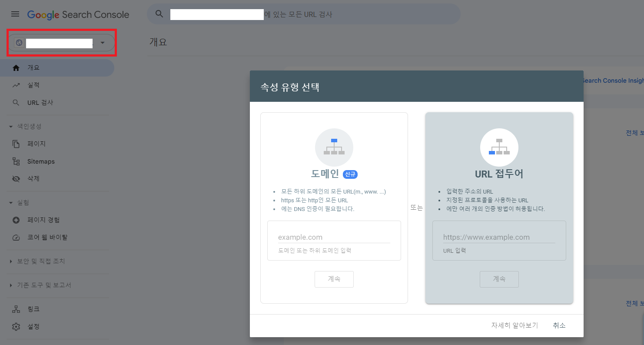Image resolution: width=644 pixels, height=345 pixels.
Task: Click the Google Search Console logo
Action: (78, 15)
